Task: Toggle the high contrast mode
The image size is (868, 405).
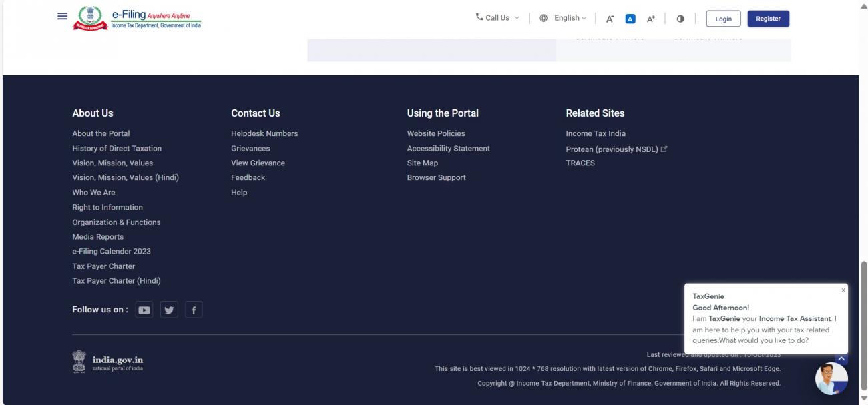Action: point(680,19)
